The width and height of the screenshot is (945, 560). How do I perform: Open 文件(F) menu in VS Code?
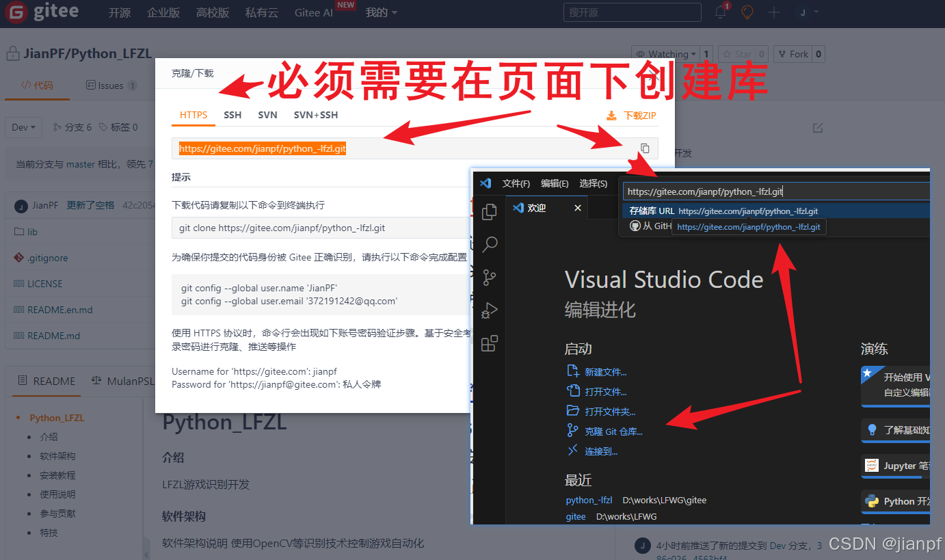(516, 183)
